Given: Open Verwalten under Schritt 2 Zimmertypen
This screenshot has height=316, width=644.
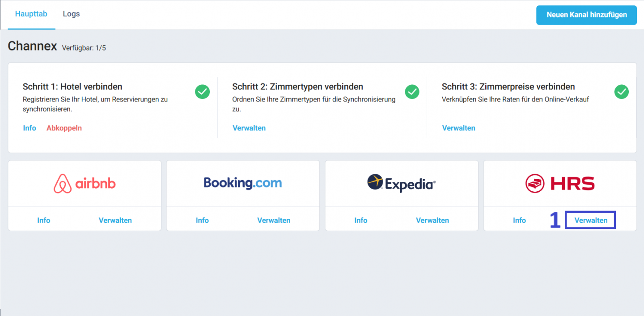Looking at the screenshot, I should click(x=249, y=128).
